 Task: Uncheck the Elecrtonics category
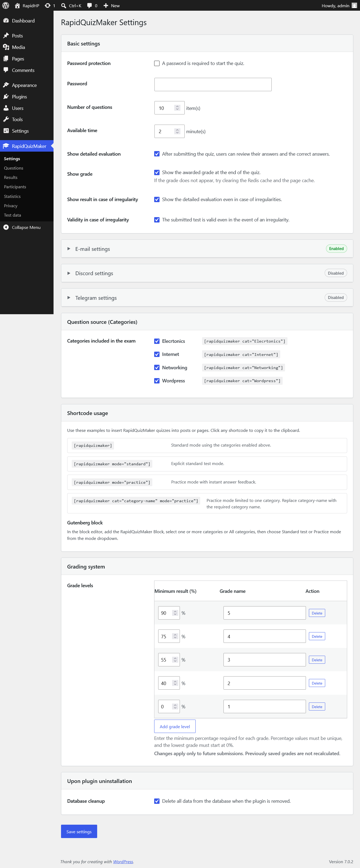click(x=157, y=341)
